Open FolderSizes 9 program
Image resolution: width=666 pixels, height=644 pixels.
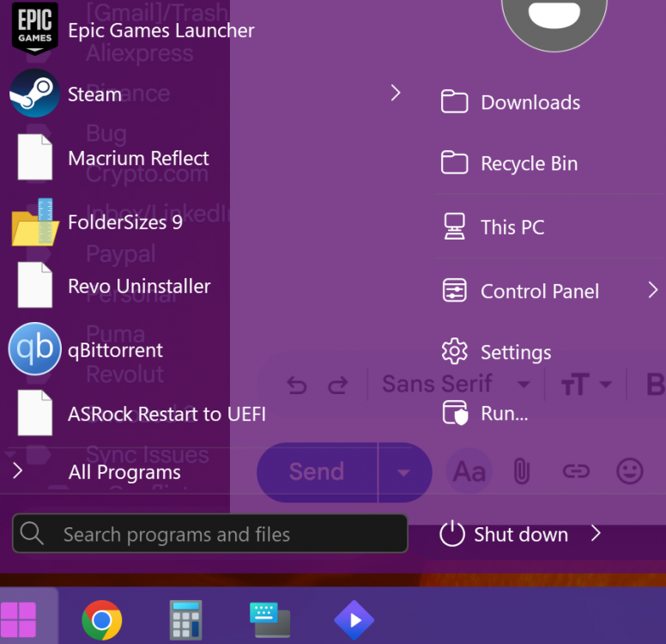point(124,222)
